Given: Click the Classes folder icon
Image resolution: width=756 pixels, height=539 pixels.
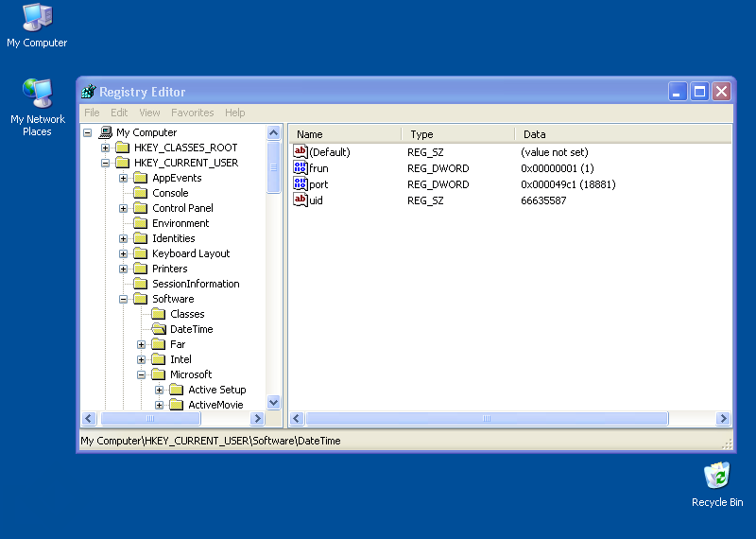Looking at the screenshot, I should tap(159, 314).
